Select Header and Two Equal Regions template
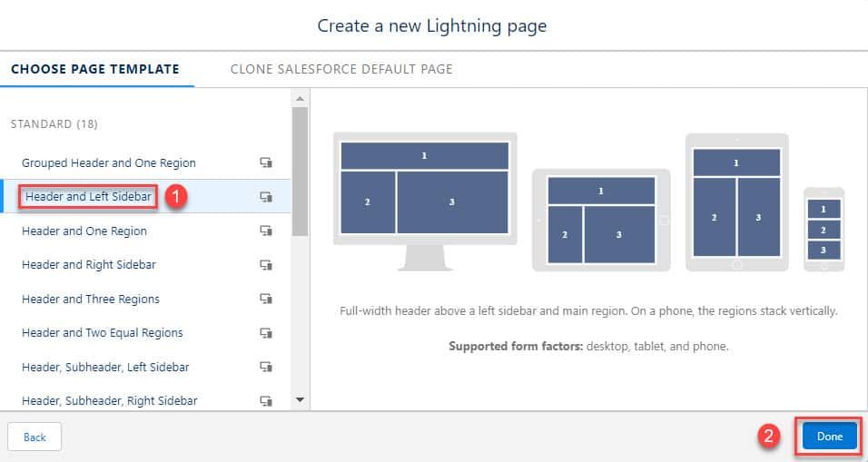 (102, 333)
